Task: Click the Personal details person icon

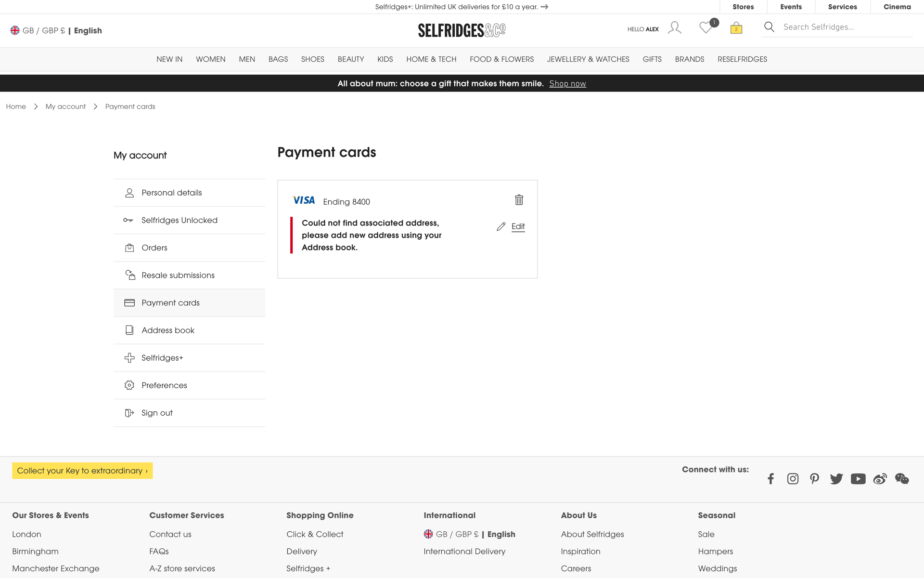Action: pos(129,193)
